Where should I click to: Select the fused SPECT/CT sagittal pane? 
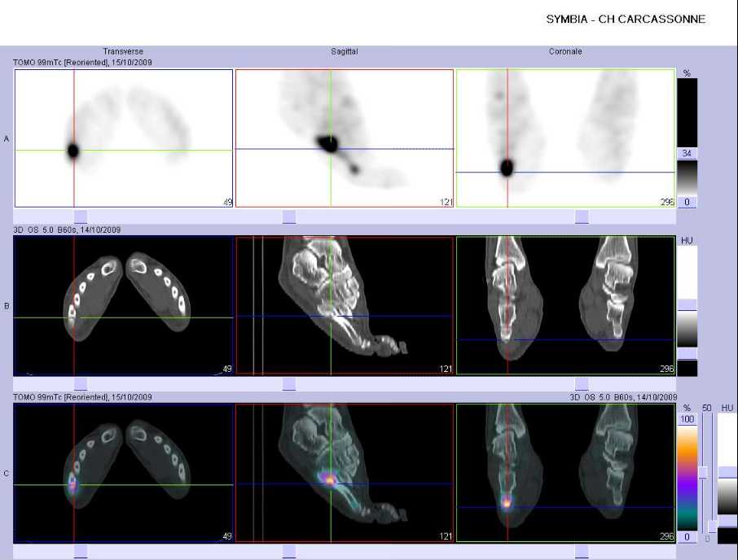pos(345,473)
